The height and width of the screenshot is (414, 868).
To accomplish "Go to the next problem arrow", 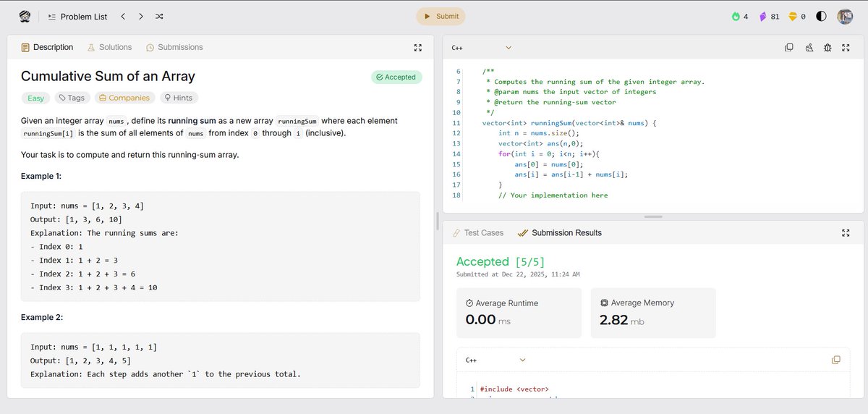I will pos(140,17).
